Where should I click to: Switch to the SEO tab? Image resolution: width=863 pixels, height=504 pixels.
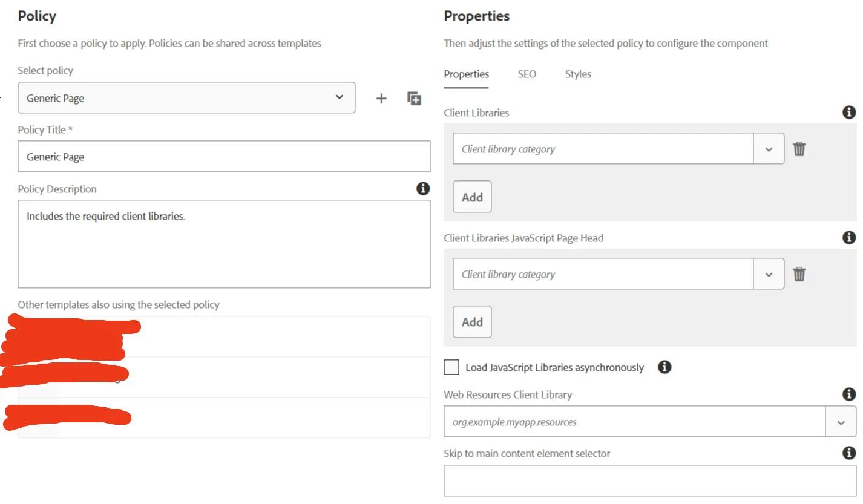pos(527,74)
